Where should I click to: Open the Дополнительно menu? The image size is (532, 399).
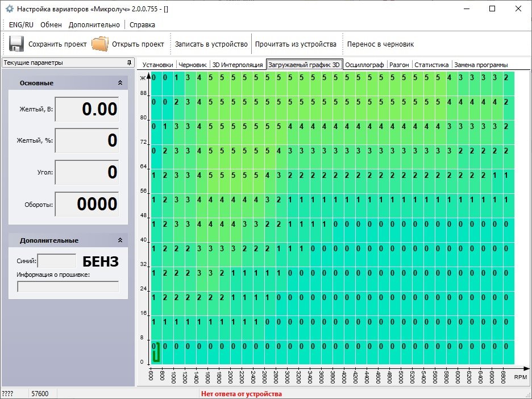pos(94,25)
